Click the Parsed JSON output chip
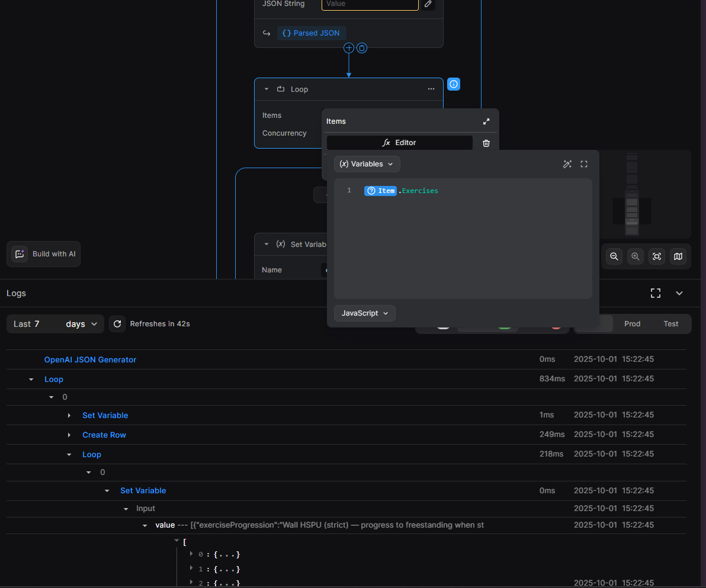 pyautogui.click(x=311, y=33)
